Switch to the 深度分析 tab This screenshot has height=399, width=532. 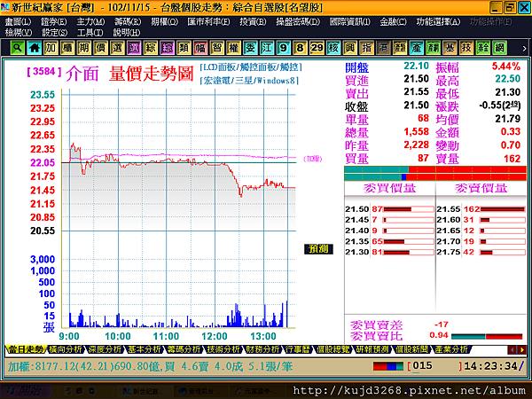coord(105,349)
